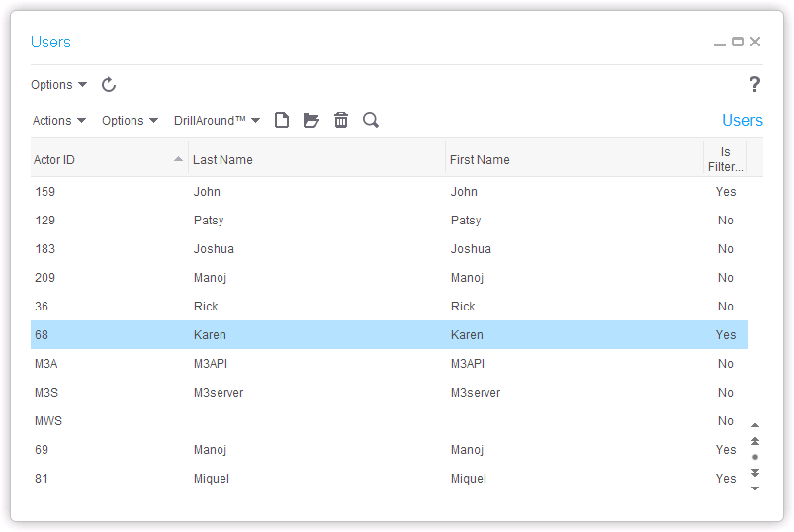Click the new document icon
Screen dimensions: 794x532
[x=282, y=120]
